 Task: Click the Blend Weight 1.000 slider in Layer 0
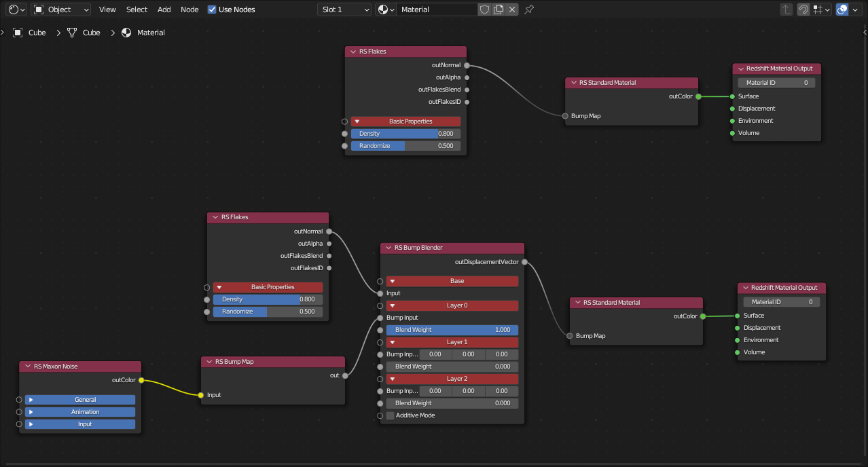point(452,330)
